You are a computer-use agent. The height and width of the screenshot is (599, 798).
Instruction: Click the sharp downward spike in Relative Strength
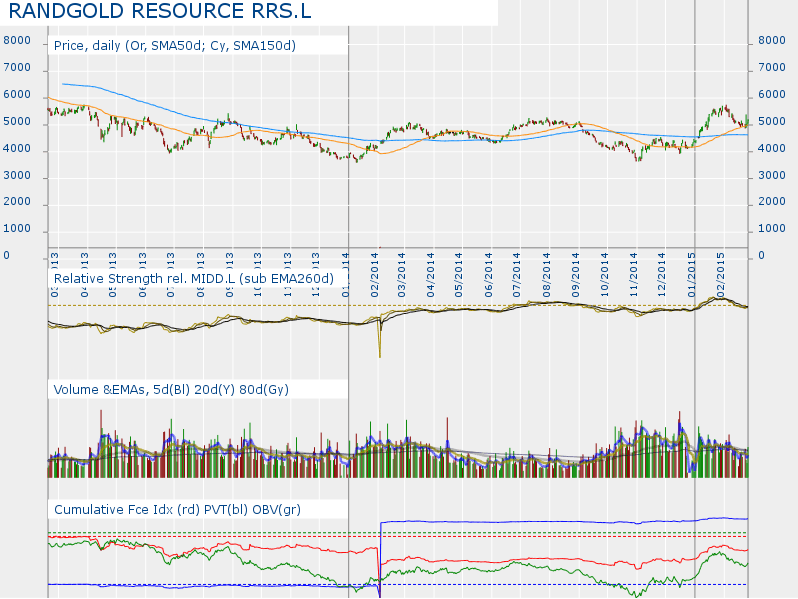coord(380,350)
